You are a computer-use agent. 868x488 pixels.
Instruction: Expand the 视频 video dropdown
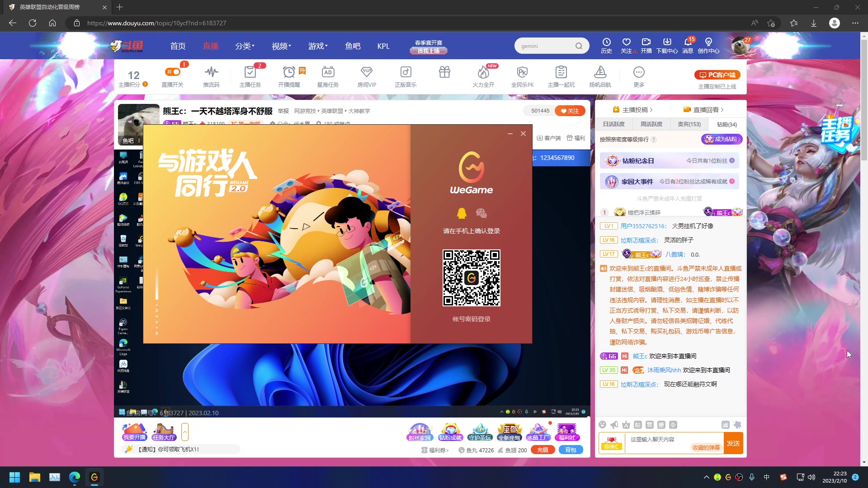281,46
